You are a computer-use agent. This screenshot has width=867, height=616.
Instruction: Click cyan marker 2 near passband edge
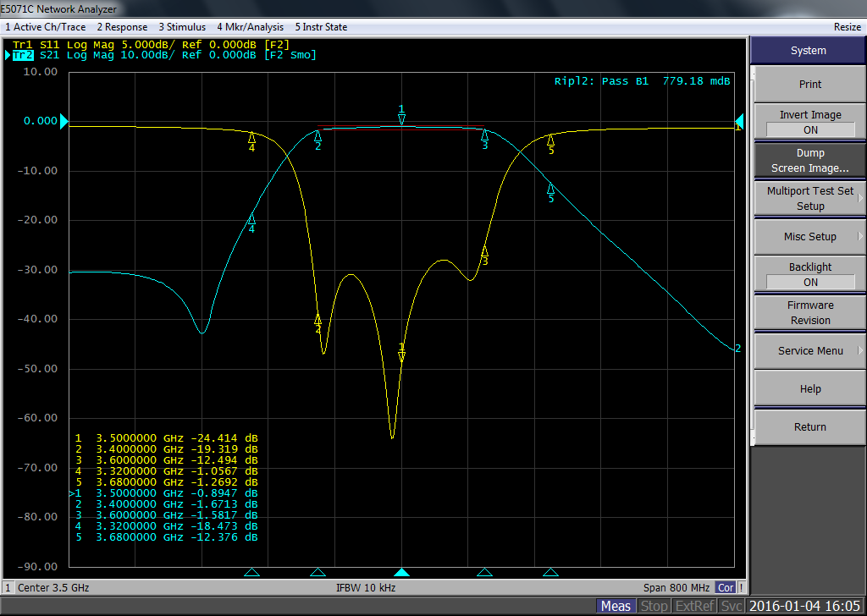[318, 136]
